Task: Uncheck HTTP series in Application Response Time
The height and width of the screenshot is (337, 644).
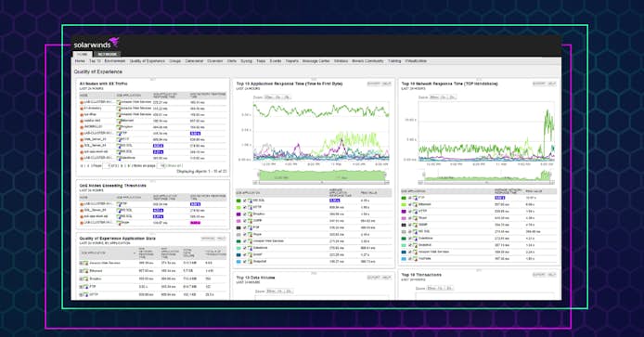Action: 245,208
